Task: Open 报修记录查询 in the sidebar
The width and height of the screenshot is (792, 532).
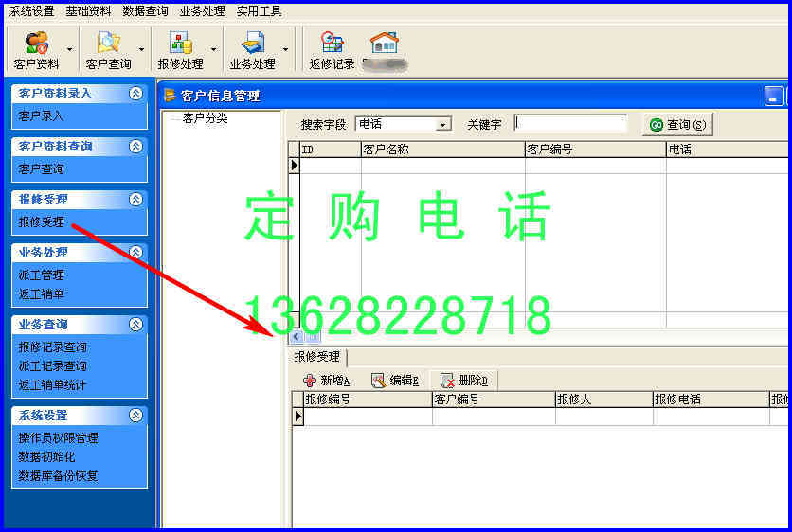Action: 52,346
